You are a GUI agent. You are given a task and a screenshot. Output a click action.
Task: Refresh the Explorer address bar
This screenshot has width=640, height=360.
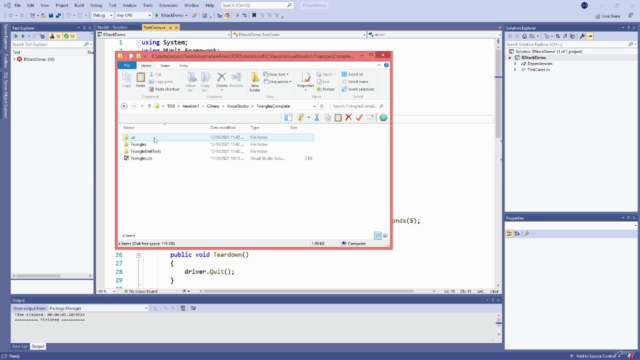[x=322, y=106]
